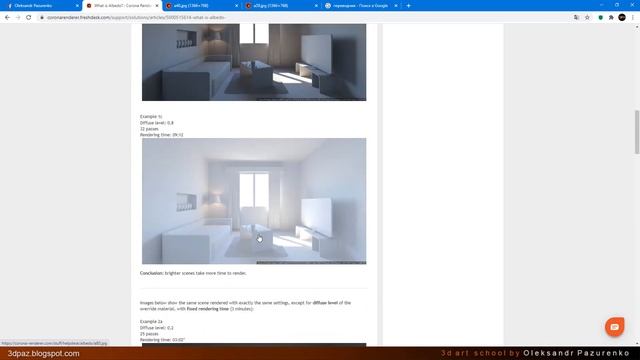Close the What is Albedo tab

[157, 6]
